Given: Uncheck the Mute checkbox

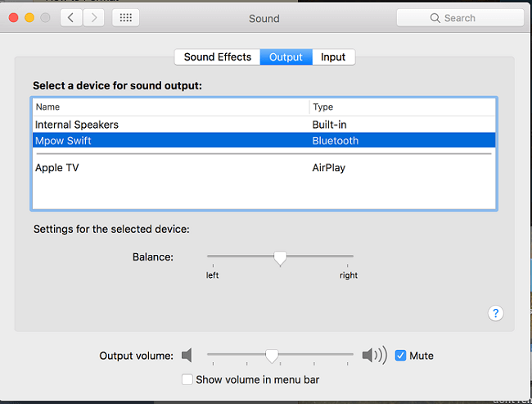Looking at the screenshot, I should coord(400,356).
